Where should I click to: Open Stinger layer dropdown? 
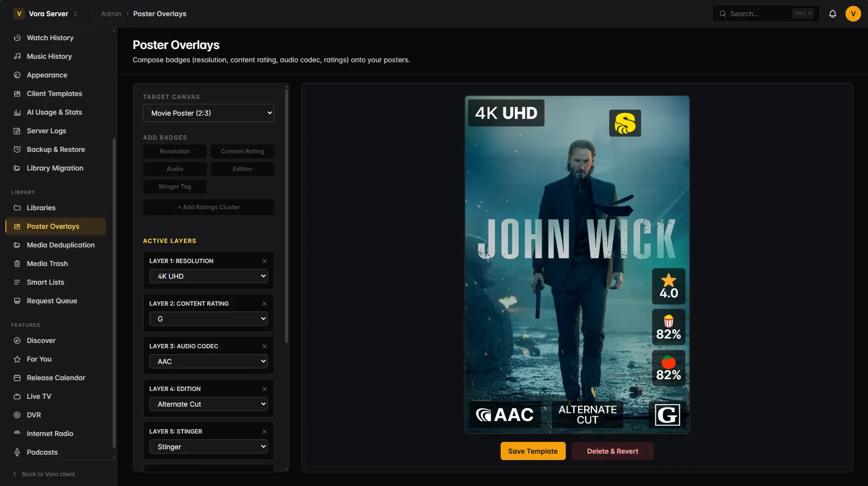[x=209, y=447]
